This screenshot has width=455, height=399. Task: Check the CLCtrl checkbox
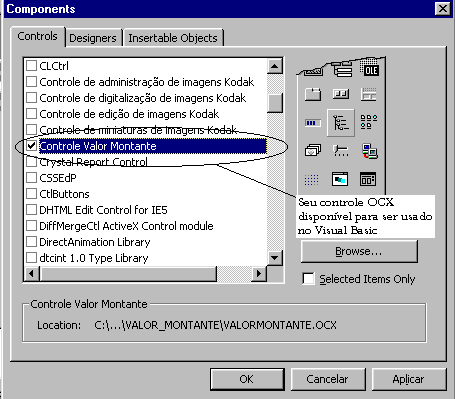coord(31,66)
